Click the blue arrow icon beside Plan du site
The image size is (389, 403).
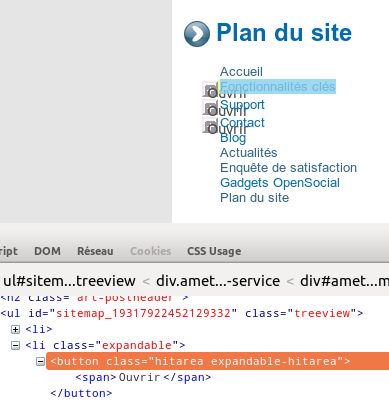point(197,34)
